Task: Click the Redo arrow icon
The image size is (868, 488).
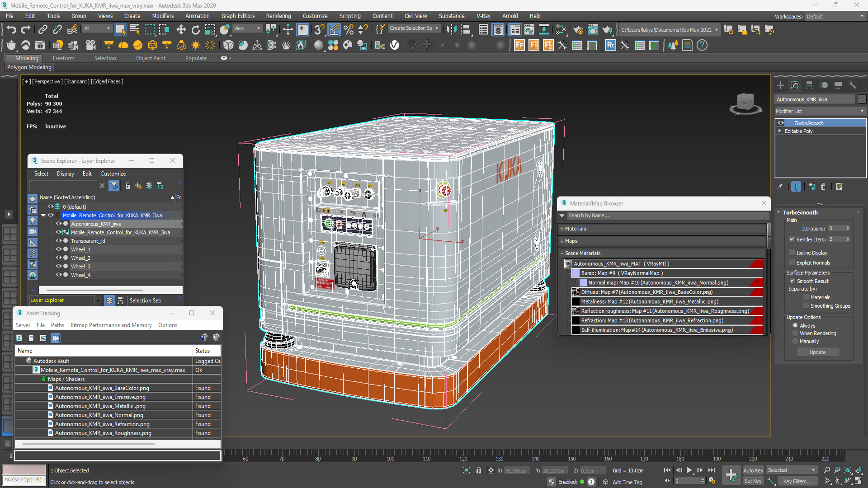Action: point(26,30)
